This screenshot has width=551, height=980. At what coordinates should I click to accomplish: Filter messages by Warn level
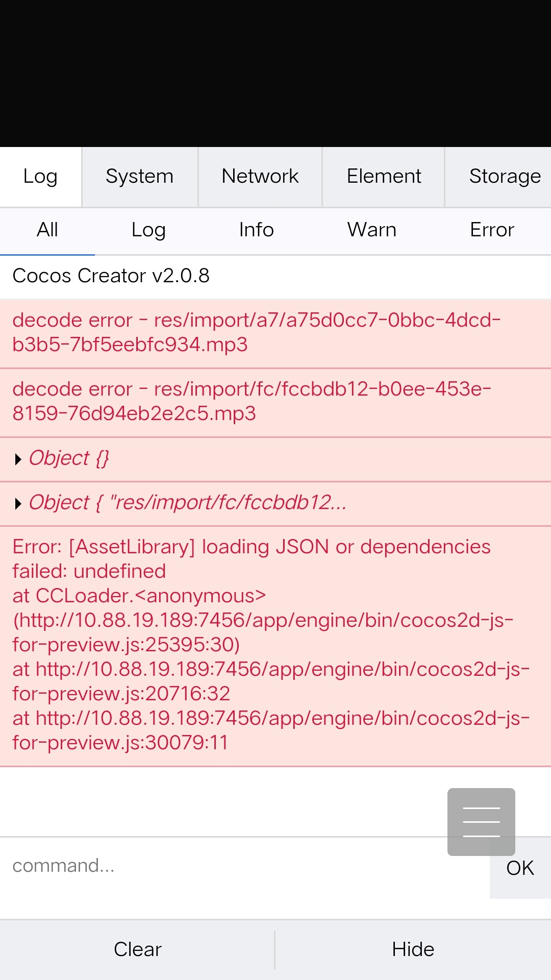coord(371,230)
